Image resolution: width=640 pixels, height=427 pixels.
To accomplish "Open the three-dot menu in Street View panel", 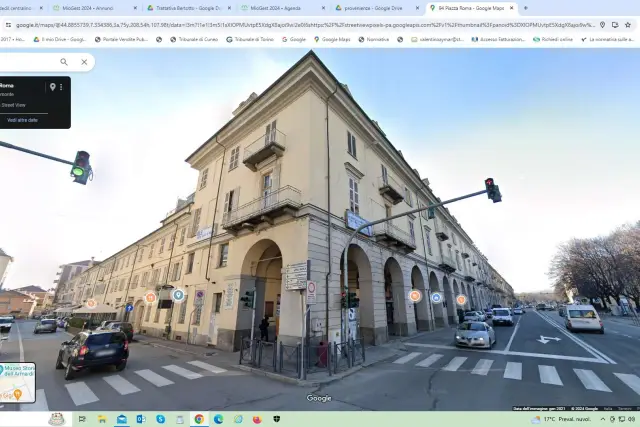I will coord(61,87).
